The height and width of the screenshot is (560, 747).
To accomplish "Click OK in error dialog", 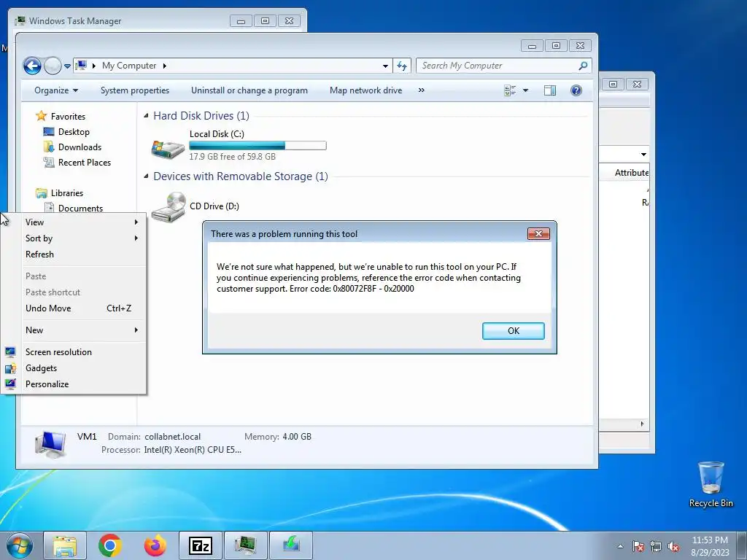I will [513, 331].
